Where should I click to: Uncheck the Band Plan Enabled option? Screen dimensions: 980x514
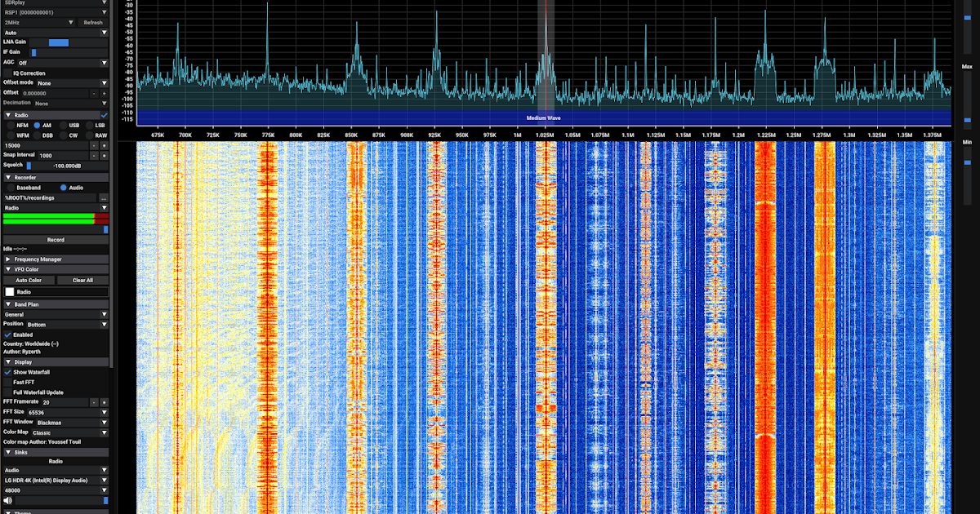tap(7, 335)
